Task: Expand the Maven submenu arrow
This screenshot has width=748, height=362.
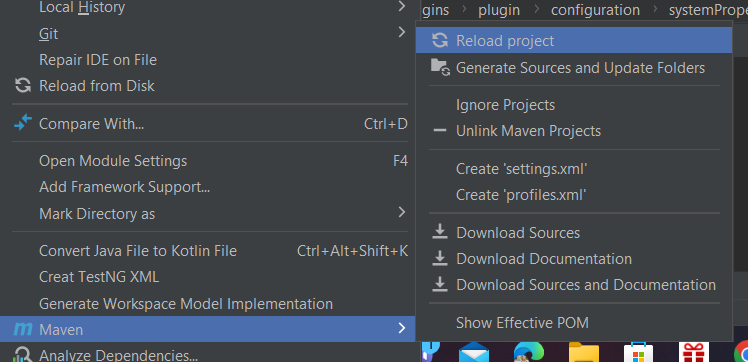Action: (x=402, y=328)
